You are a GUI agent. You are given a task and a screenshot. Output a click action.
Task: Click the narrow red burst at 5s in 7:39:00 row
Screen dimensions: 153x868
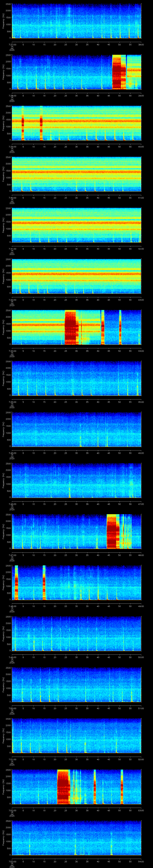23,123
